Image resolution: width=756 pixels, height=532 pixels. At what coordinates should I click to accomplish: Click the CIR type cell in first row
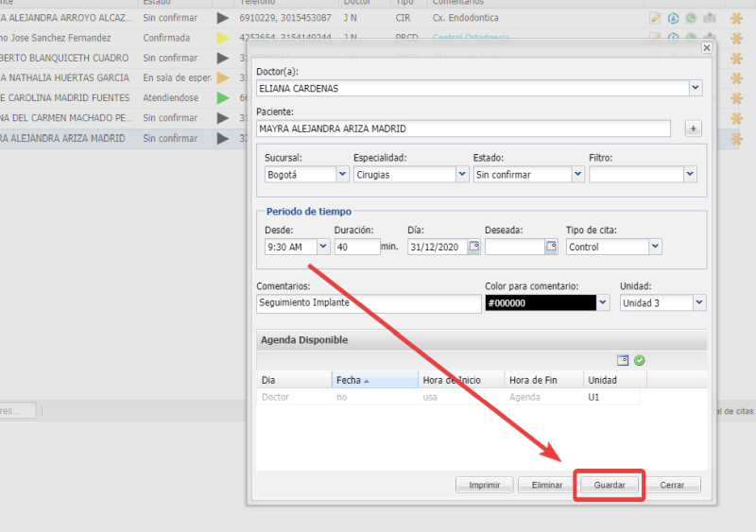pyautogui.click(x=404, y=18)
